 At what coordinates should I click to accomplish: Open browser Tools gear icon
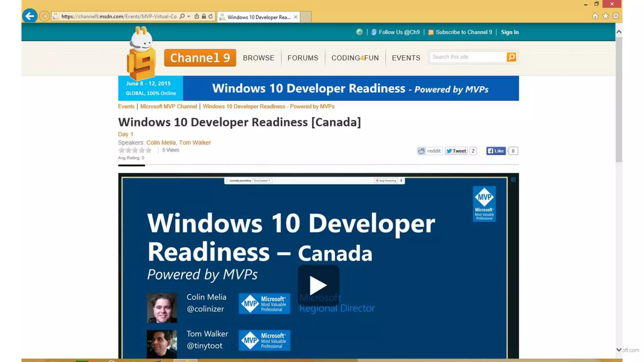[616, 16]
